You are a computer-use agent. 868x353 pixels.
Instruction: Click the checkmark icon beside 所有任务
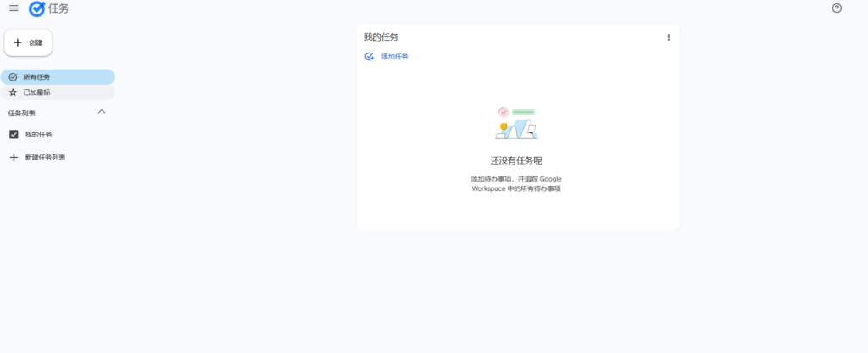tap(13, 77)
